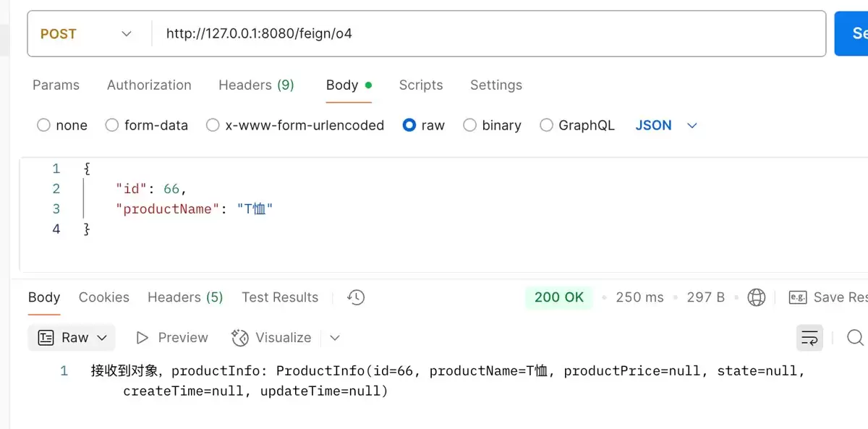Screen dimensions: 868x429
Task: Switch to the Scripts tab
Action: tap(421, 85)
